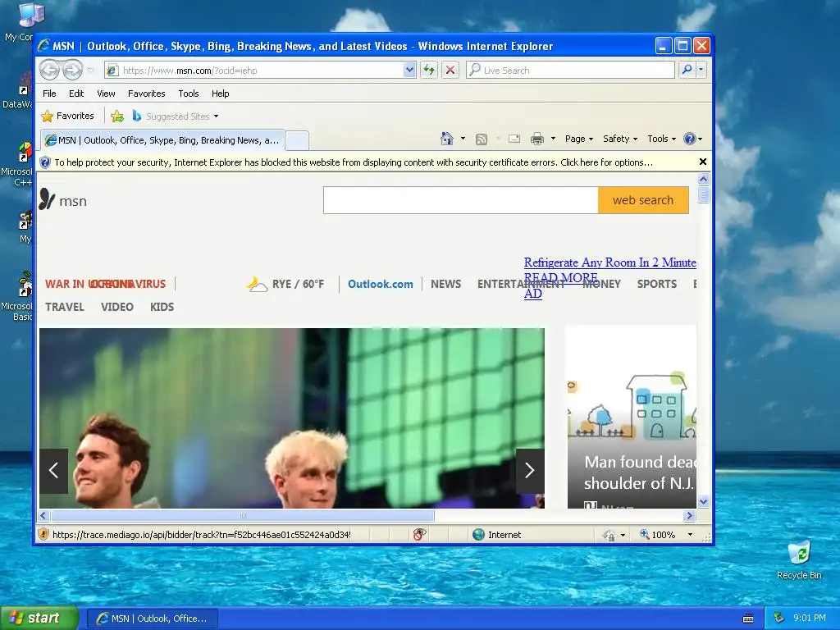Show next slide in the carousel
Screen dimensions: 840x630
pyautogui.click(x=530, y=470)
